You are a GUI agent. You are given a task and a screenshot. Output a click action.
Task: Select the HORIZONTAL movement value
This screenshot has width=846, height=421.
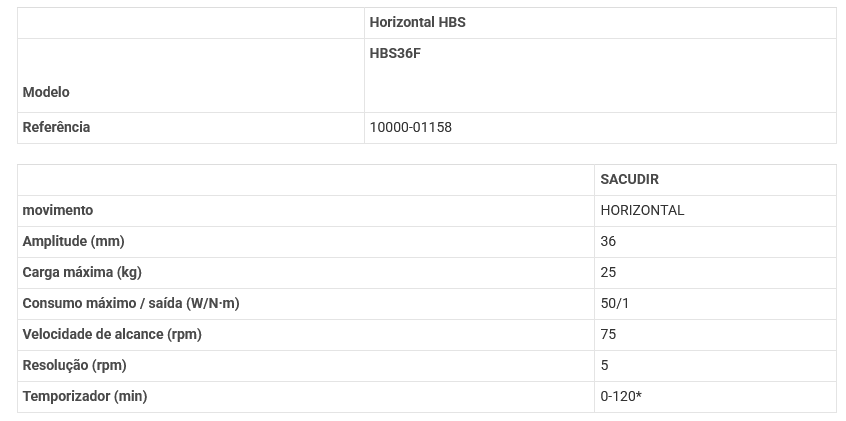click(642, 210)
